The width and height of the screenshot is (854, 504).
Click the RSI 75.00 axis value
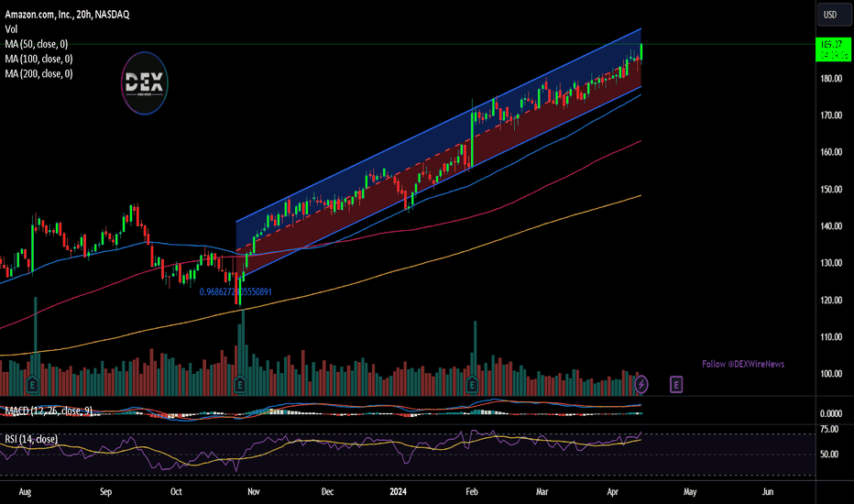[829, 430]
